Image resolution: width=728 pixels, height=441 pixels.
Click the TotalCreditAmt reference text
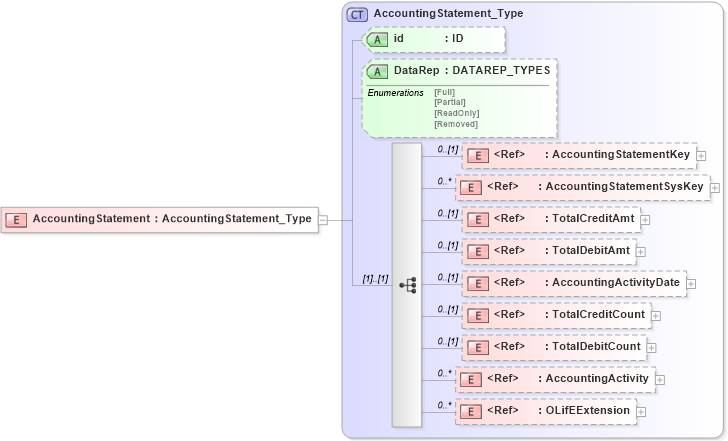(x=593, y=219)
